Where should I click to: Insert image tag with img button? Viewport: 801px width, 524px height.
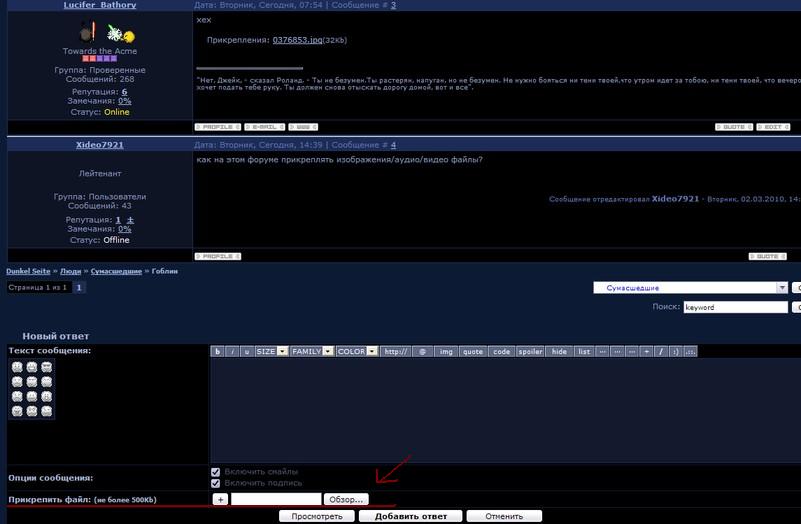(x=446, y=352)
